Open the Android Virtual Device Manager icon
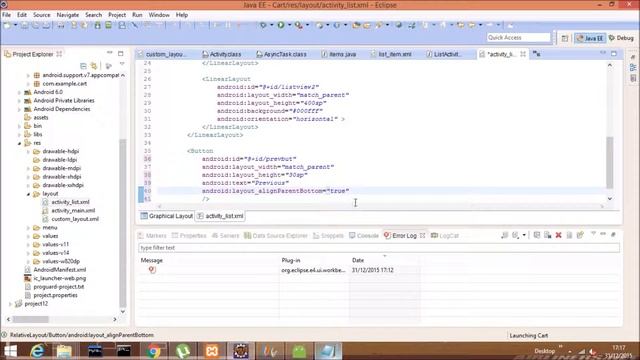Screen dimensions: 640x360 tap(109, 25)
